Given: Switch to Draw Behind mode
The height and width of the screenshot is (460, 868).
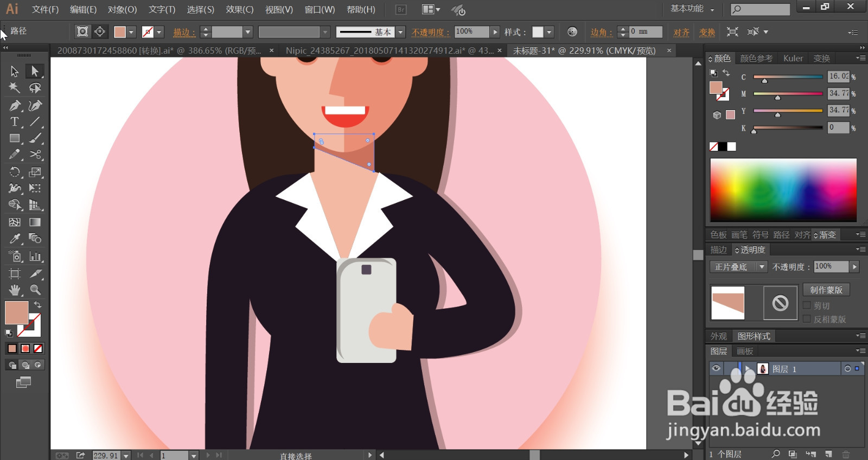Looking at the screenshot, I should (x=25, y=365).
